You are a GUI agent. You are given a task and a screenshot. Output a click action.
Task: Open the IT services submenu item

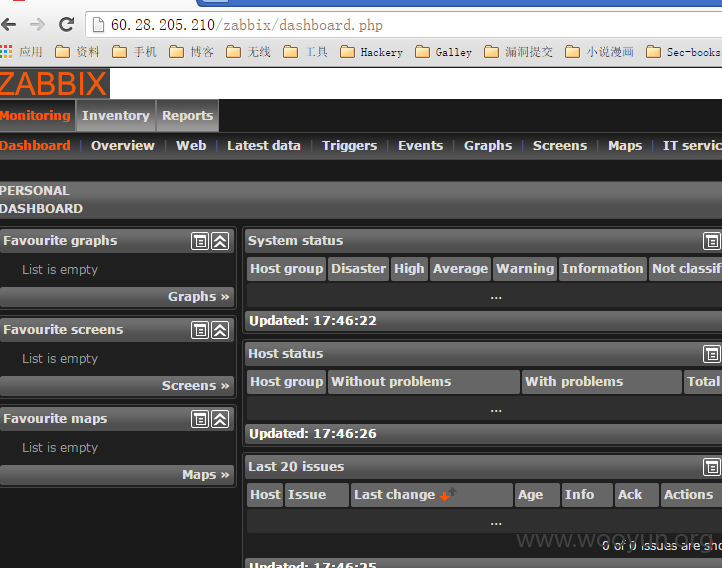click(692, 145)
